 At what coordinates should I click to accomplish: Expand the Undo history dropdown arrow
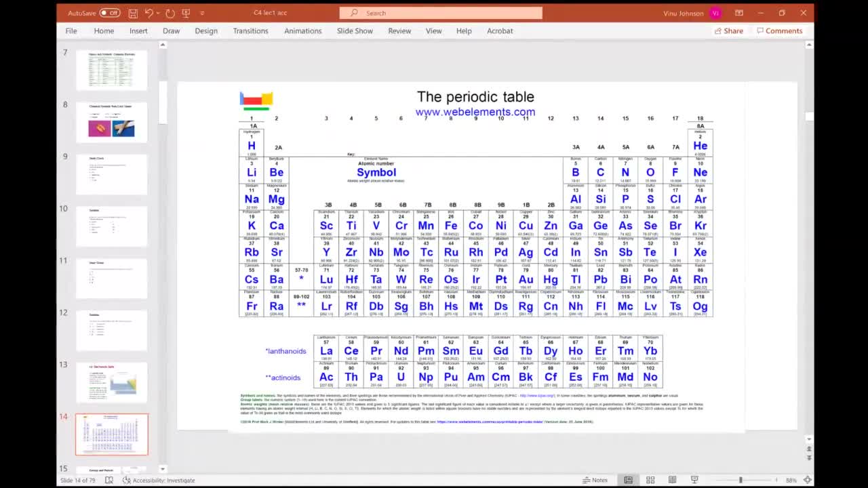(x=159, y=13)
